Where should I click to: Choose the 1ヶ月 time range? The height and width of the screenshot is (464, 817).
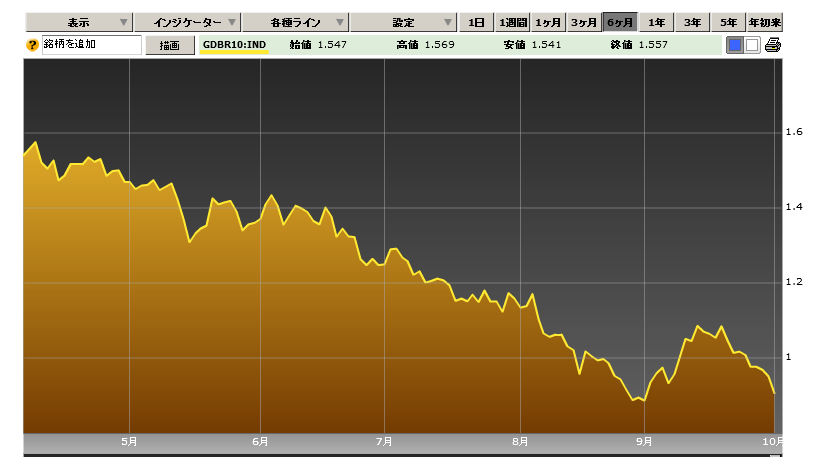click(548, 22)
